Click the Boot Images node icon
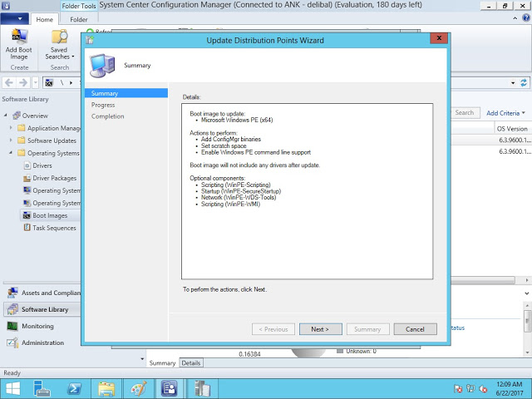This screenshot has height=399, width=532. tap(26, 215)
